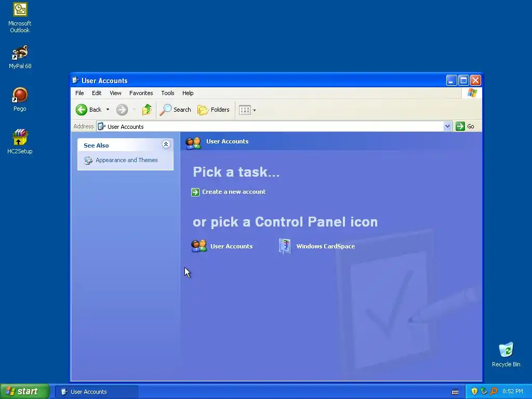Close the User Accounts window
The height and width of the screenshot is (399, 532).
476,81
